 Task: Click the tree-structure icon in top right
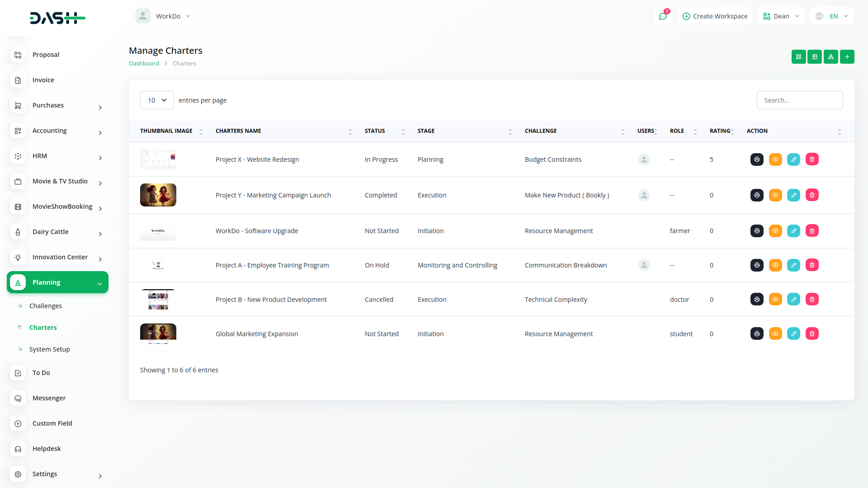[830, 57]
